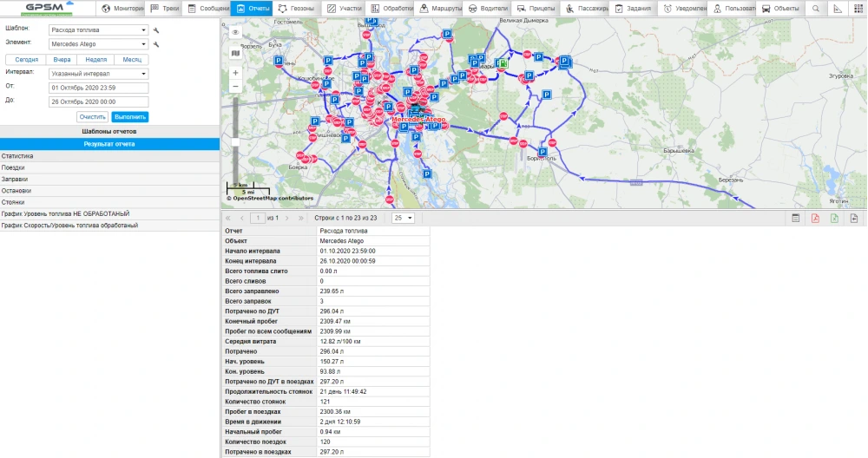868x458 pixels.
Task: Click the Mercedes Atego vehicle label on map
Action: click(x=418, y=119)
